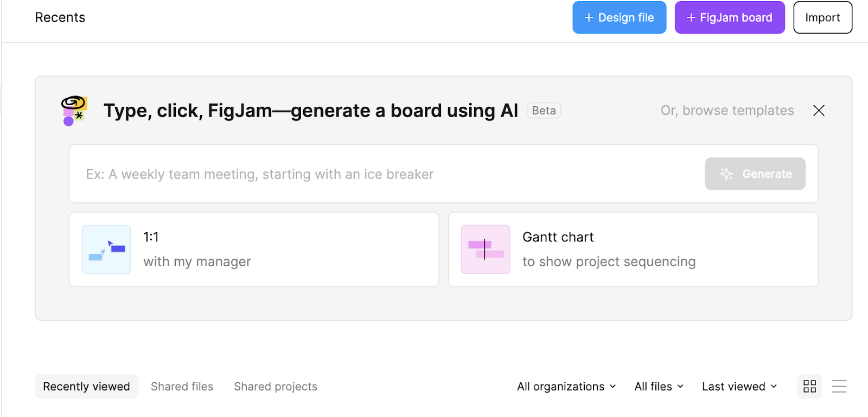Select the Gantt chart project sequencing card
Image resolution: width=868 pixels, height=417 pixels.
point(633,249)
